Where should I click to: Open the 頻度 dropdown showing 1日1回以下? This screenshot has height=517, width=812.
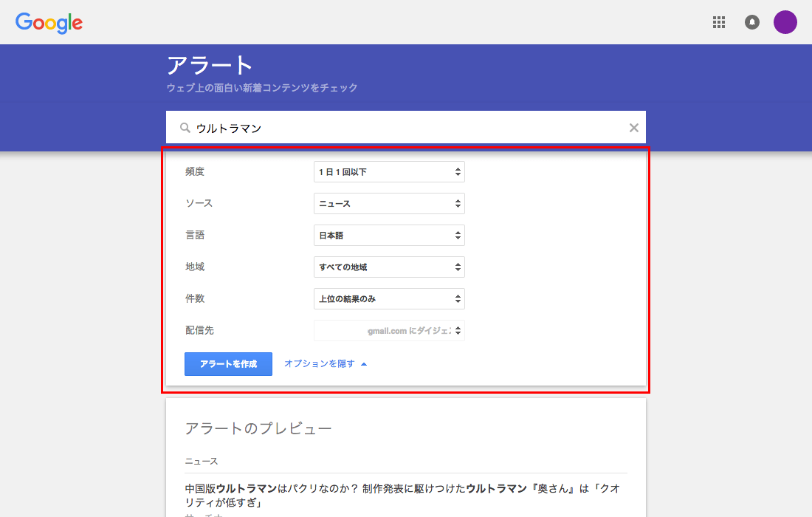(390, 172)
